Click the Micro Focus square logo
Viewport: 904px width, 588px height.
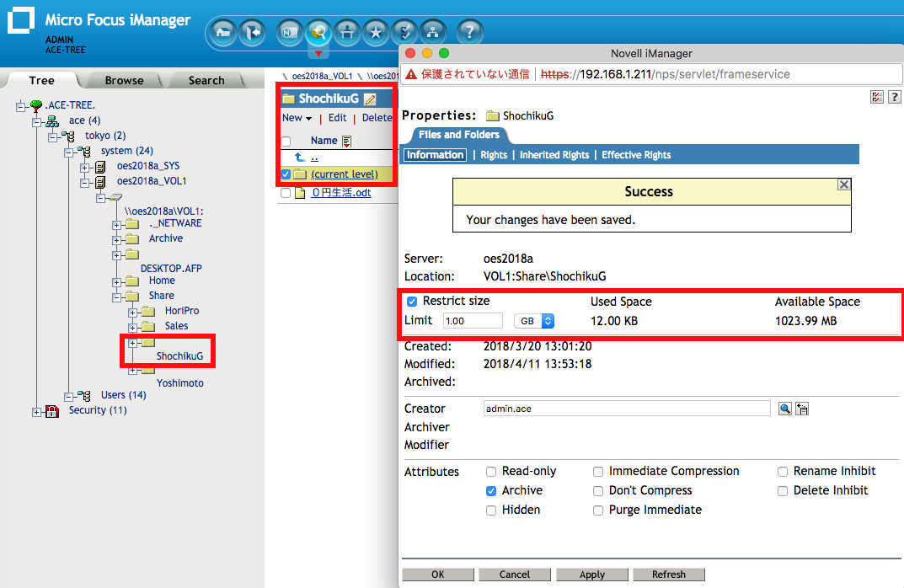21,20
